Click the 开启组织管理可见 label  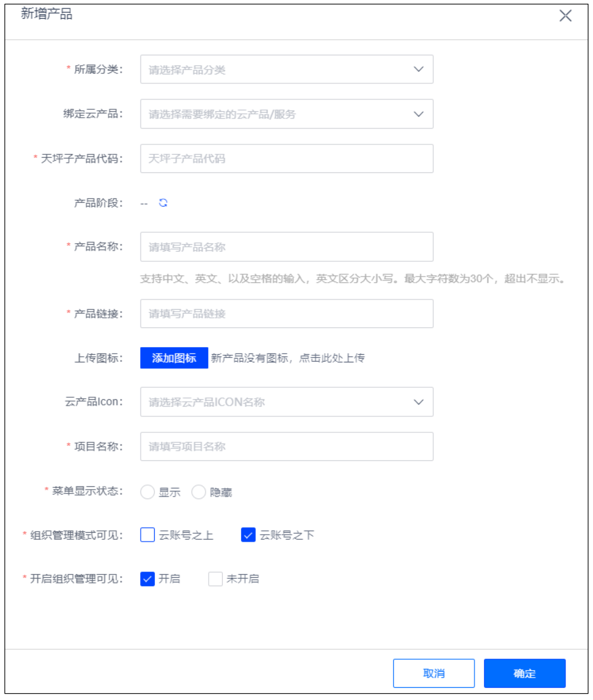point(76,579)
